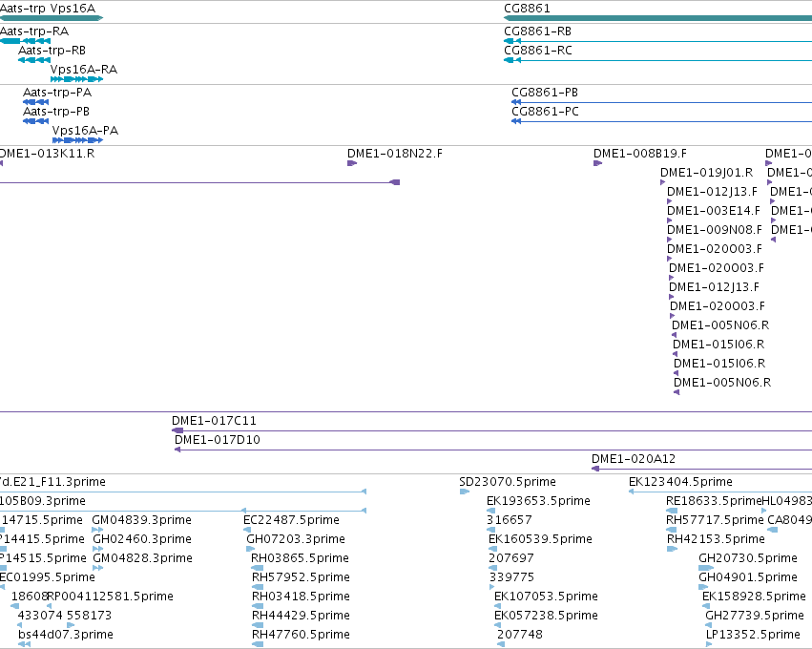
Task: Open the Aats-trp-RA transcript label
Action: (x=34, y=31)
